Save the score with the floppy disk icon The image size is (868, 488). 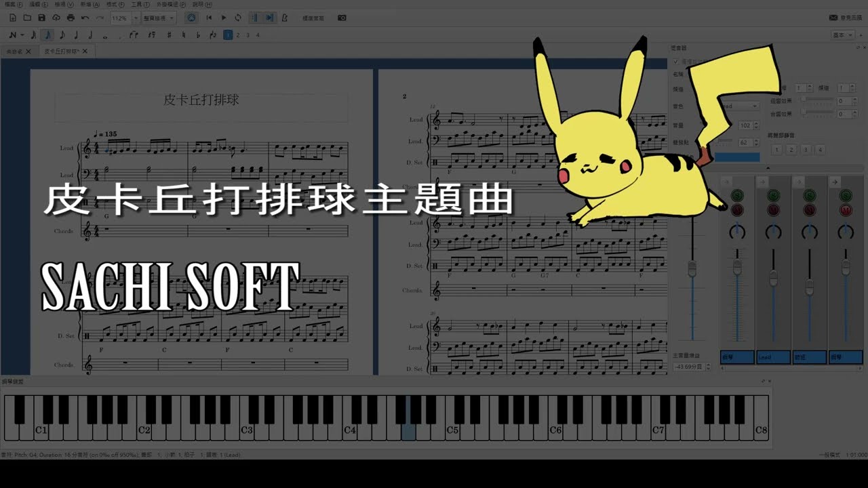tap(41, 18)
